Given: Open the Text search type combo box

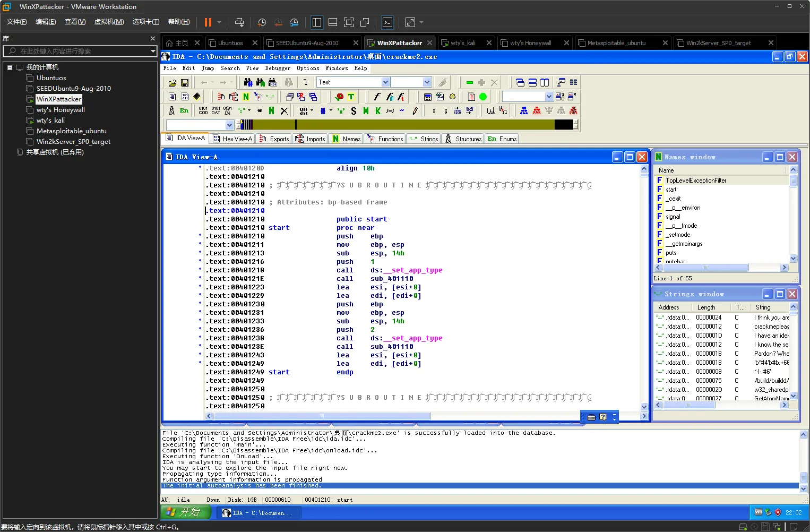Looking at the screenshot, I should pos(354,82).
